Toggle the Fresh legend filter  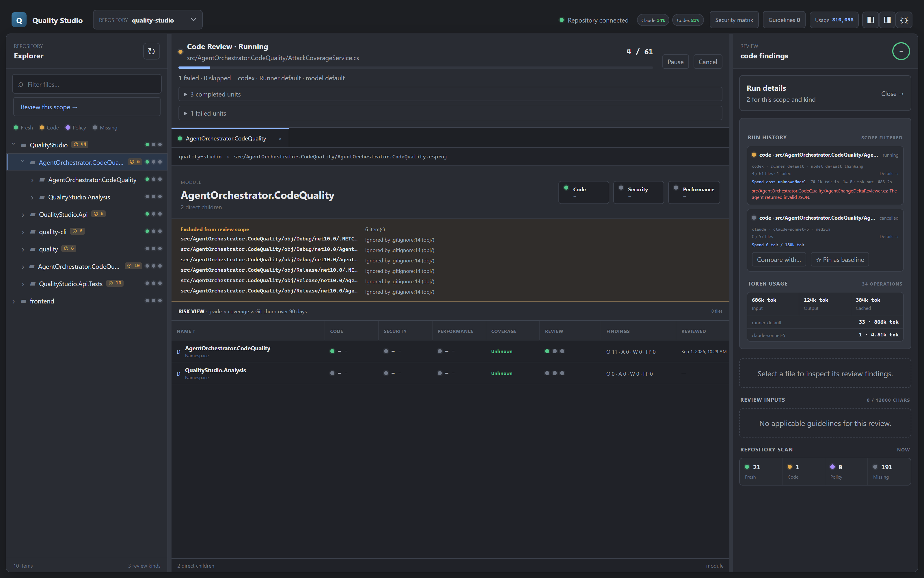tap(23, 128)
